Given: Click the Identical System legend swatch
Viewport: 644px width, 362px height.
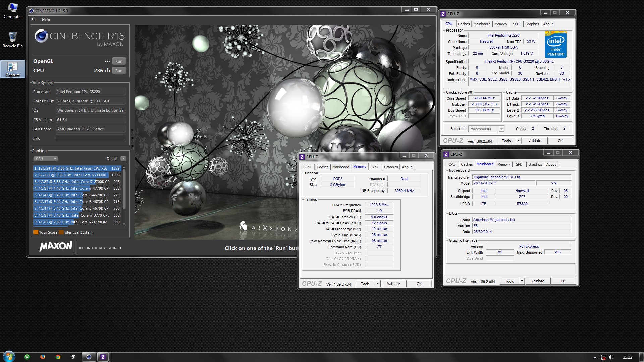Looking at the screenshot, I should coord(61,232).
